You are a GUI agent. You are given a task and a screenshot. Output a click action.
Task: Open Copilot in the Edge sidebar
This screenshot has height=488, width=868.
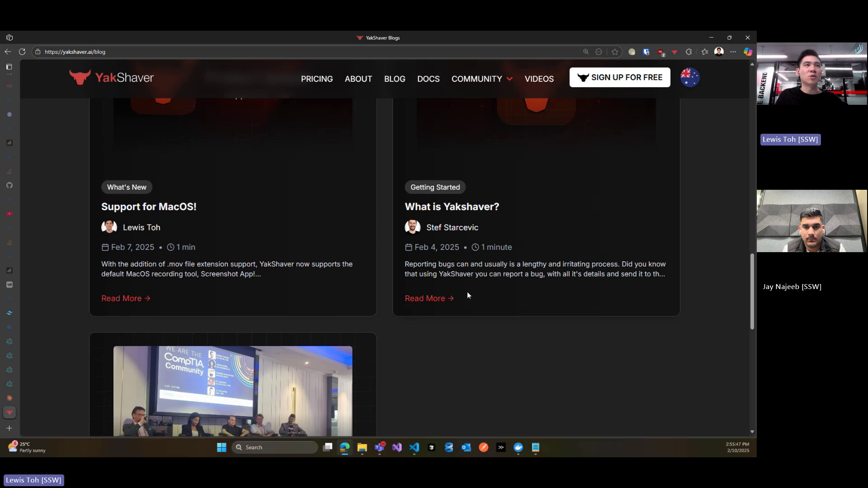click(x=748, y=52)
